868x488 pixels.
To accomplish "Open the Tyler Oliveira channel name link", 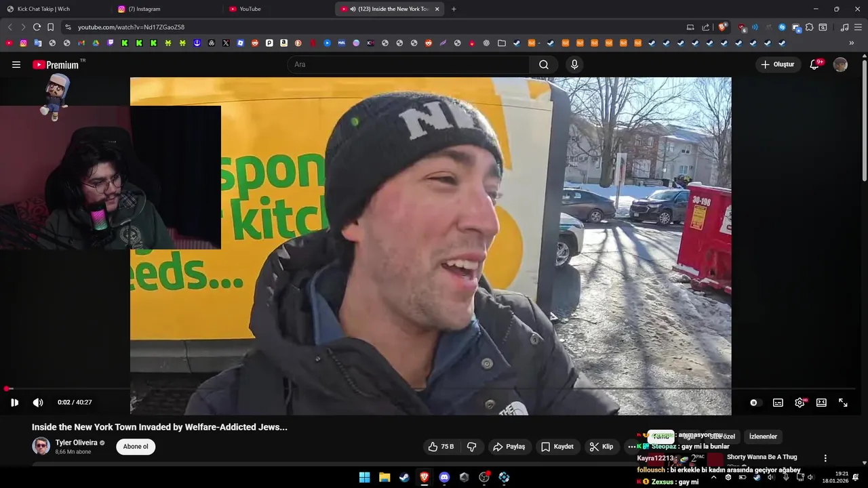I will pyautogui.click(x=76, y=443).
